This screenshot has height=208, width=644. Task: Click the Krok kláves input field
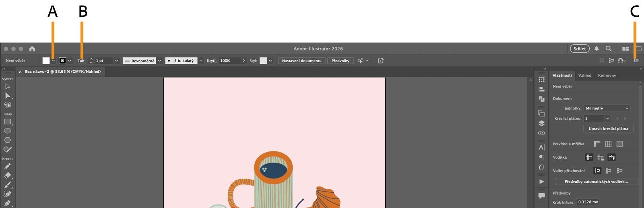point(588,202)
